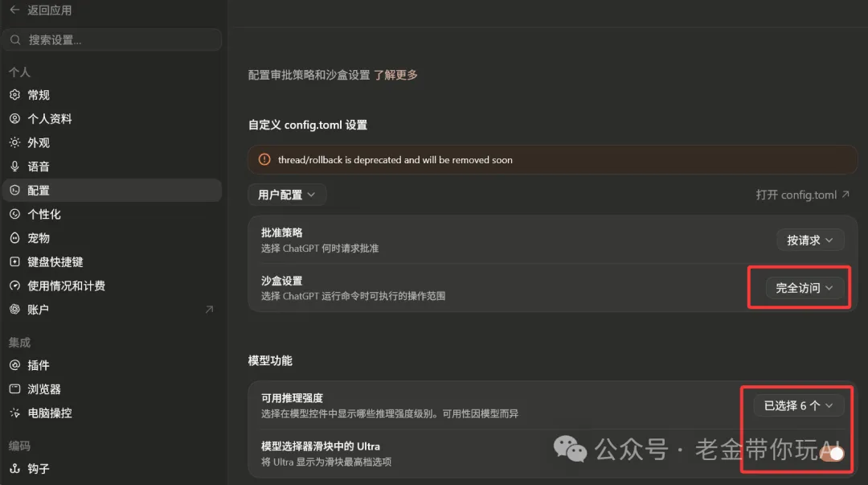
Task: Click the thread/rollback deprecation message
Action: 395,159
